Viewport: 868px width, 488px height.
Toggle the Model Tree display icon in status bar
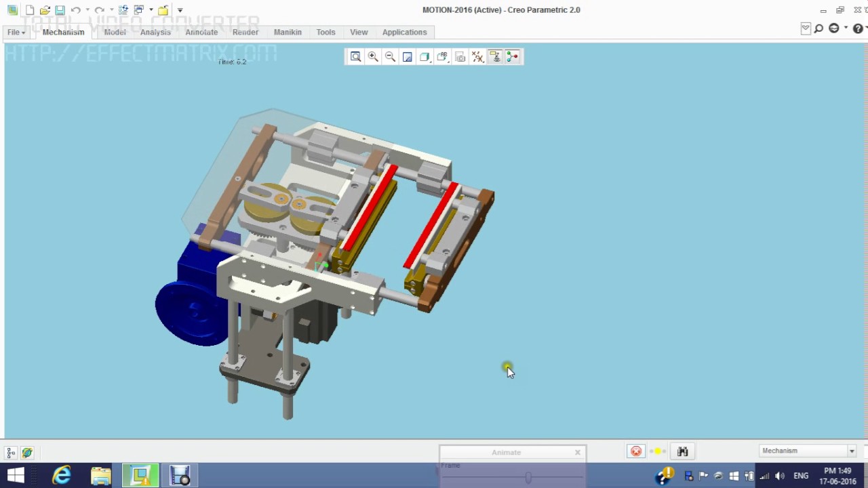click(x=11, y=453)
